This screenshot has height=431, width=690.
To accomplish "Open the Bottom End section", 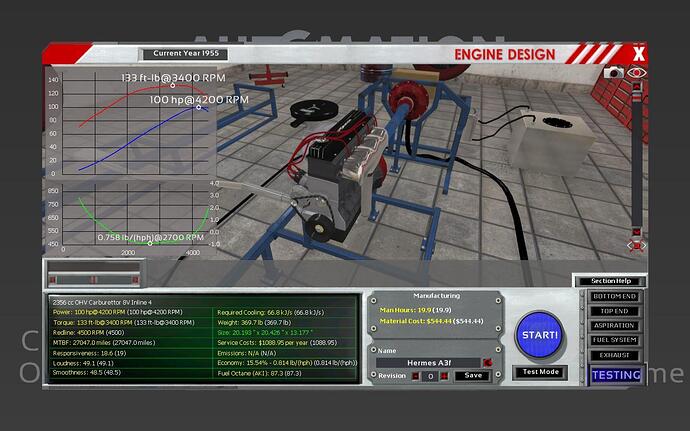I will pos(615,298).
